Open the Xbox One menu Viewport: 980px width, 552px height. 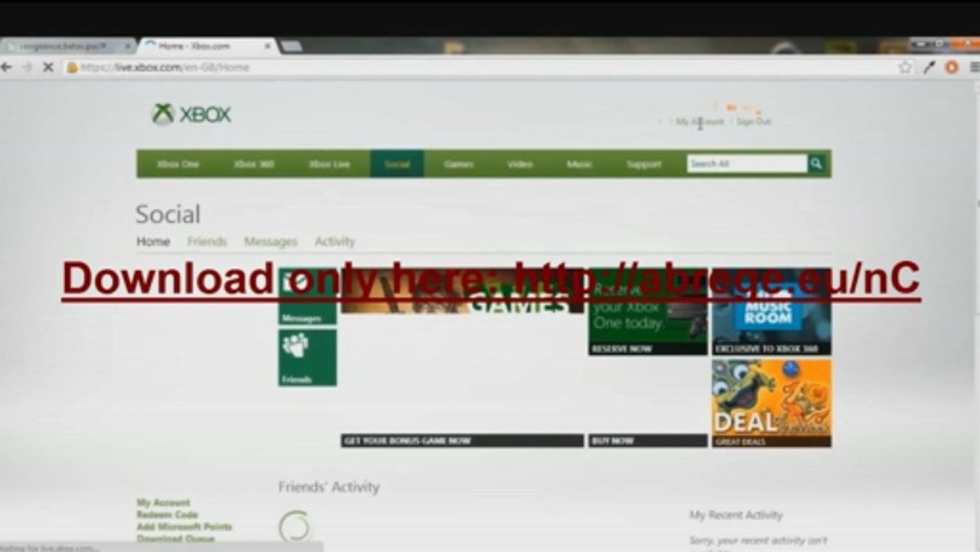[x=178, y=164]
